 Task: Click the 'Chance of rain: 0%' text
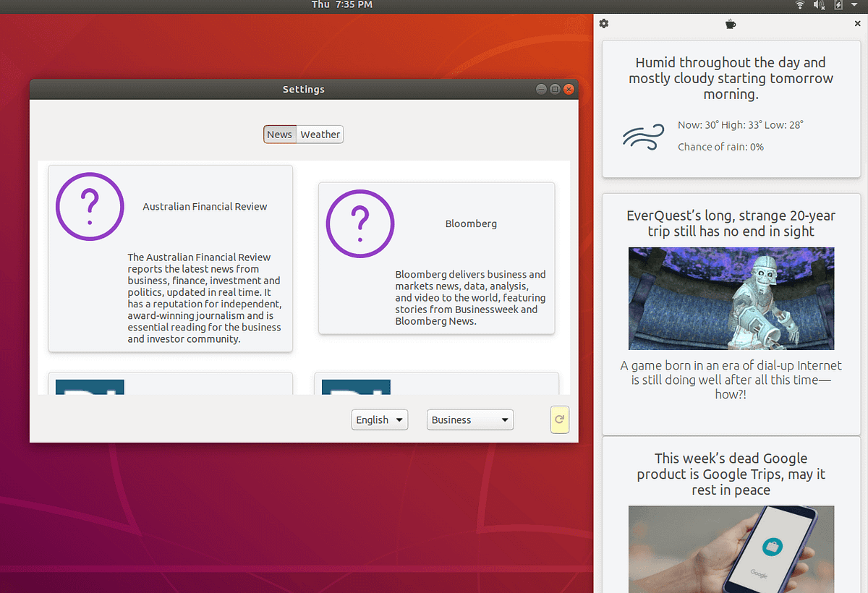pyautogui.click(x=720, y=147)
